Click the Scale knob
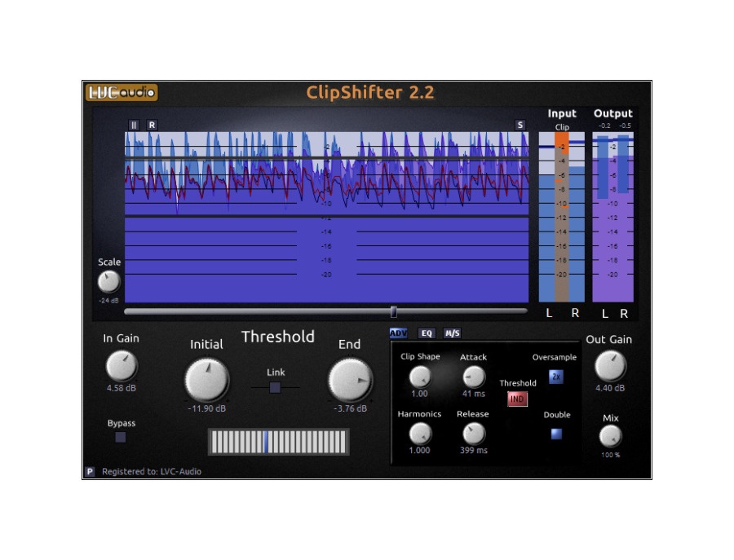This screenshot has height=560, width=734. click(108, 282)
